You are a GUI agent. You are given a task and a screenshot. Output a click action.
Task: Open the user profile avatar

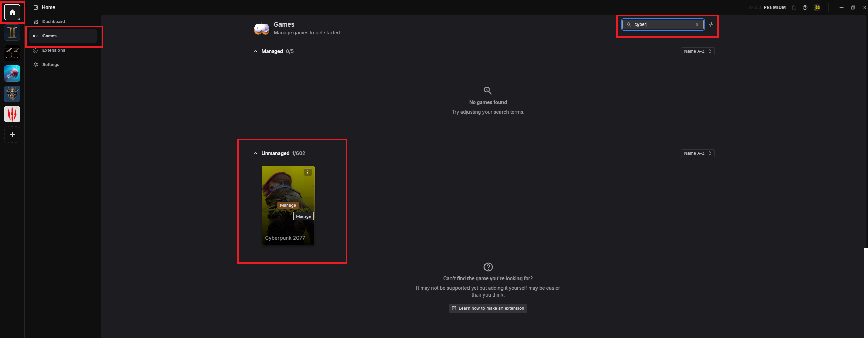[x=817, y=7]
